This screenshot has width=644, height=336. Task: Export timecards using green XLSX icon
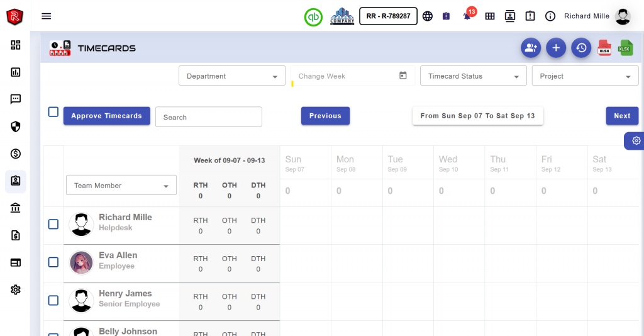(x=626, y=48)
